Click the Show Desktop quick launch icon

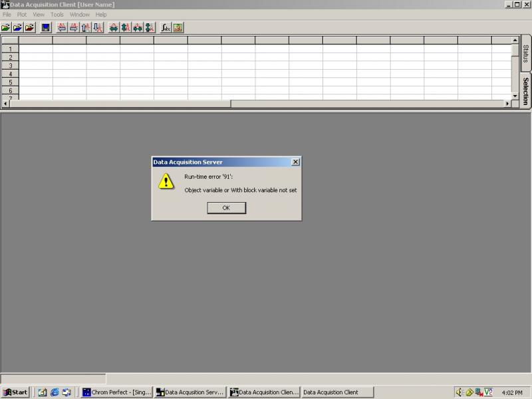66,392
